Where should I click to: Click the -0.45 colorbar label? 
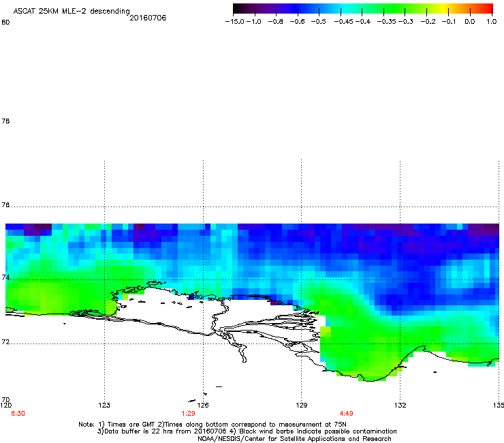pos(344,22)
